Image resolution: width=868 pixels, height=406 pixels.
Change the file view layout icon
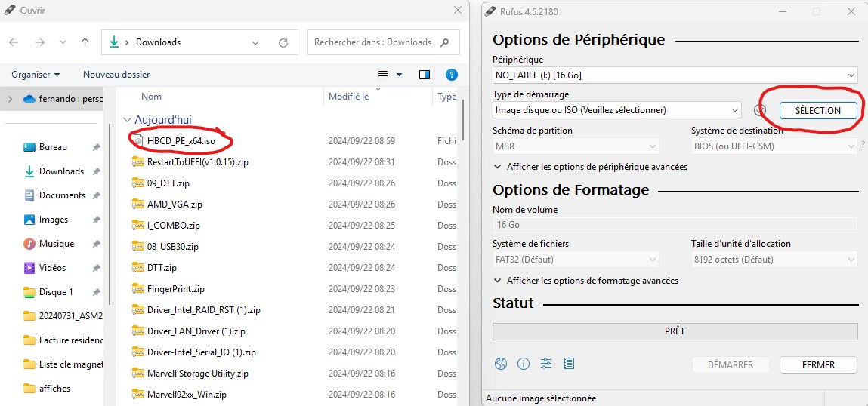(x=382, y=75)
